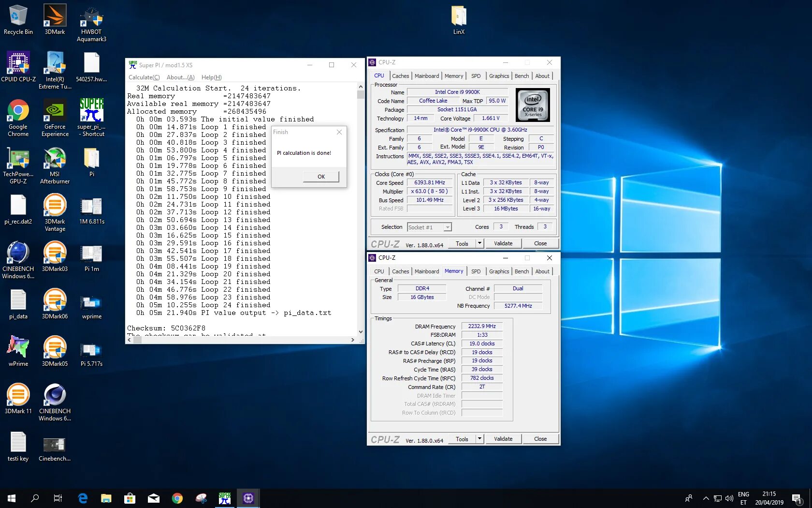This screenshot has width=812, height=508.
Task: Expand Tools dropdown arrow in lower CPU-Z
Action: (480, 439)
